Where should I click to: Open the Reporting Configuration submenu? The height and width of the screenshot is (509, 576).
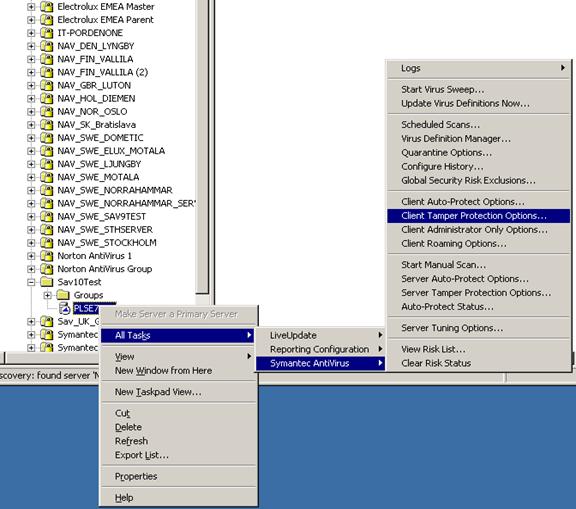(x=320, y=349)
